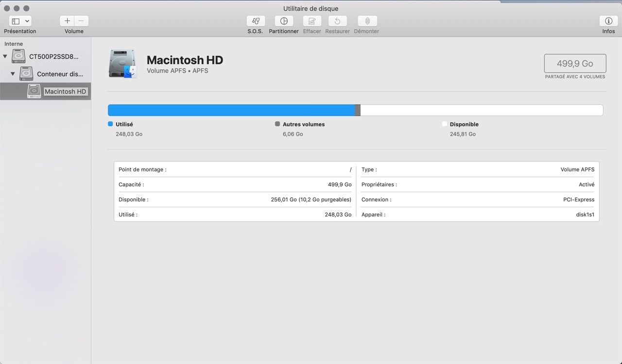
Task: Click the Macintosh HD title heading
Action: (185, 60)
